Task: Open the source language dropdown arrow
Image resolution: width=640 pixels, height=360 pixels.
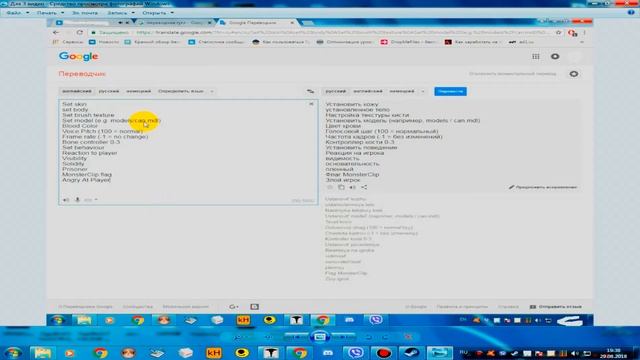Action: pyautogui.click(x=212, y=91)
